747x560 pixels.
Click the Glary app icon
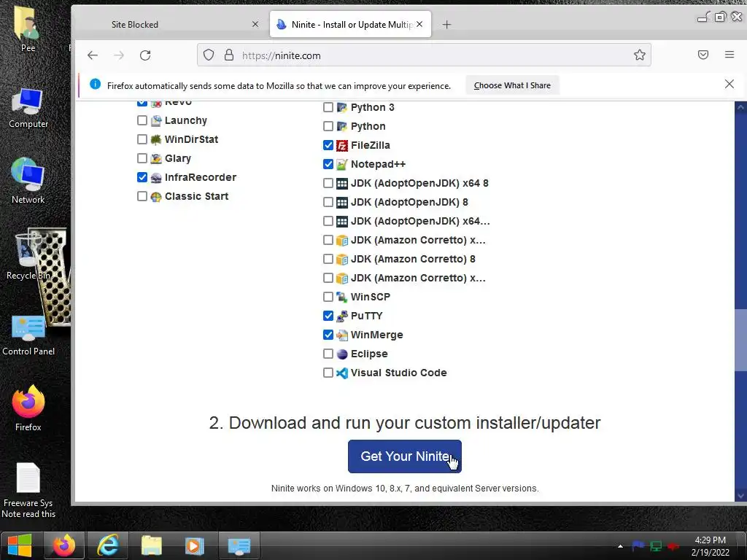click(x=156, y=158)
